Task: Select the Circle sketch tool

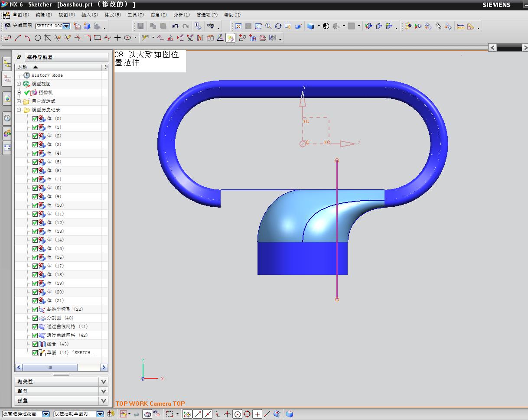Action: click(38, 38)
